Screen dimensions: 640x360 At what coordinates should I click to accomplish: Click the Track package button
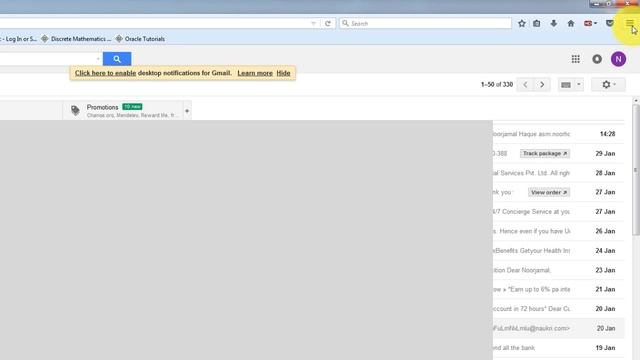coord(545,153)
